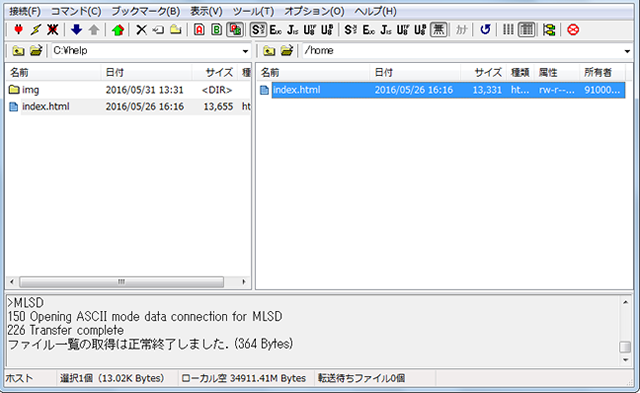Screen dimensions: 640x393
Task: Expand the /home remote path dropdown
Action: tap(627, 51)
